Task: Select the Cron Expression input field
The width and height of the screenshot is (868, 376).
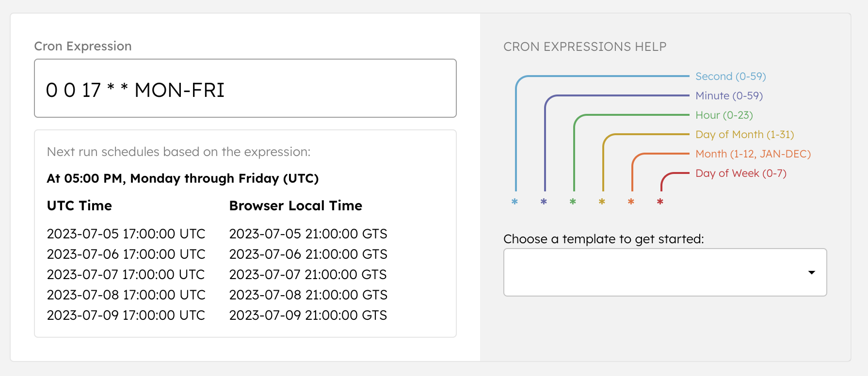Action: point(245,88)
